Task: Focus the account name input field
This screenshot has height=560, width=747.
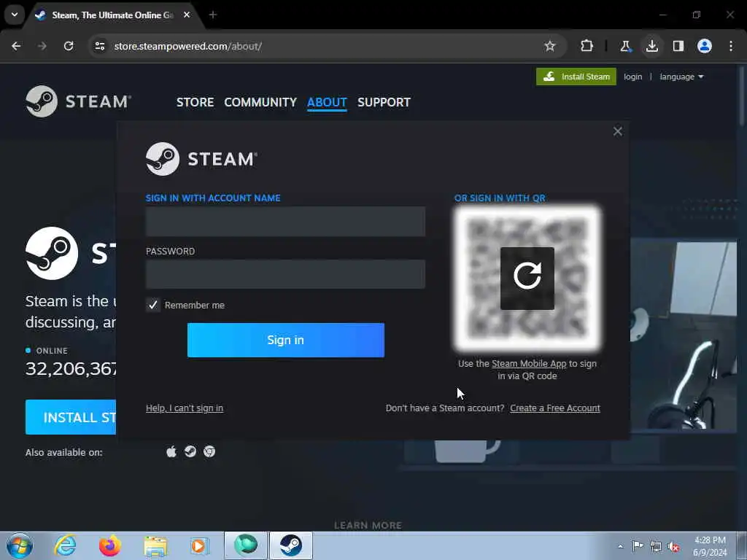Action: point(285,222)
